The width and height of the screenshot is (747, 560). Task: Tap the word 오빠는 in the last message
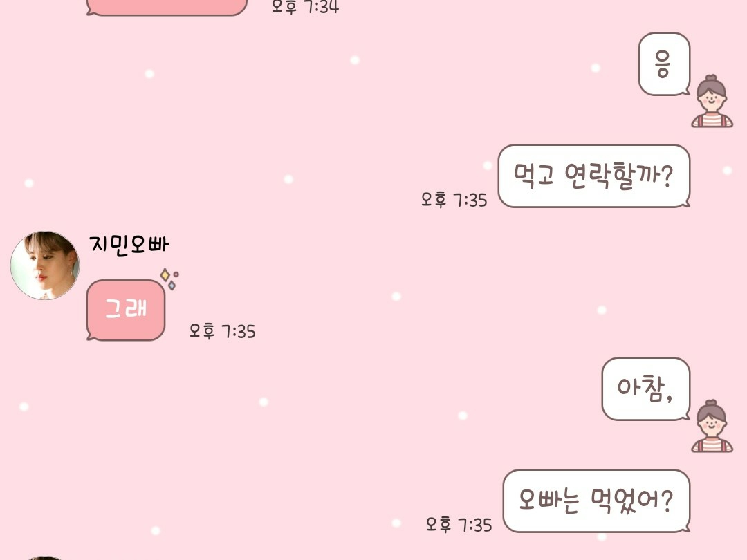point(548,500)
